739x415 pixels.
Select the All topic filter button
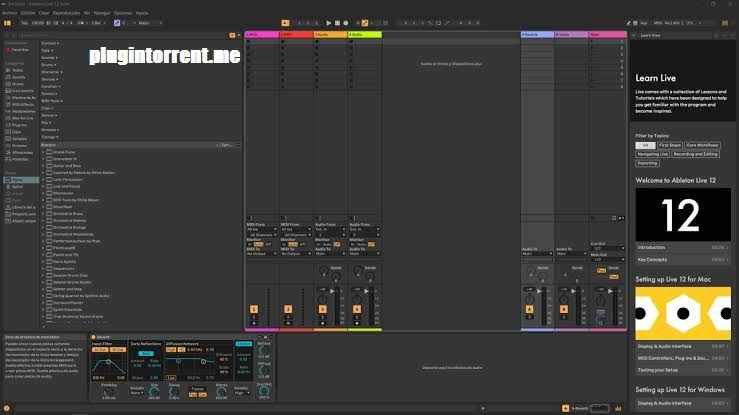(645, 145)
